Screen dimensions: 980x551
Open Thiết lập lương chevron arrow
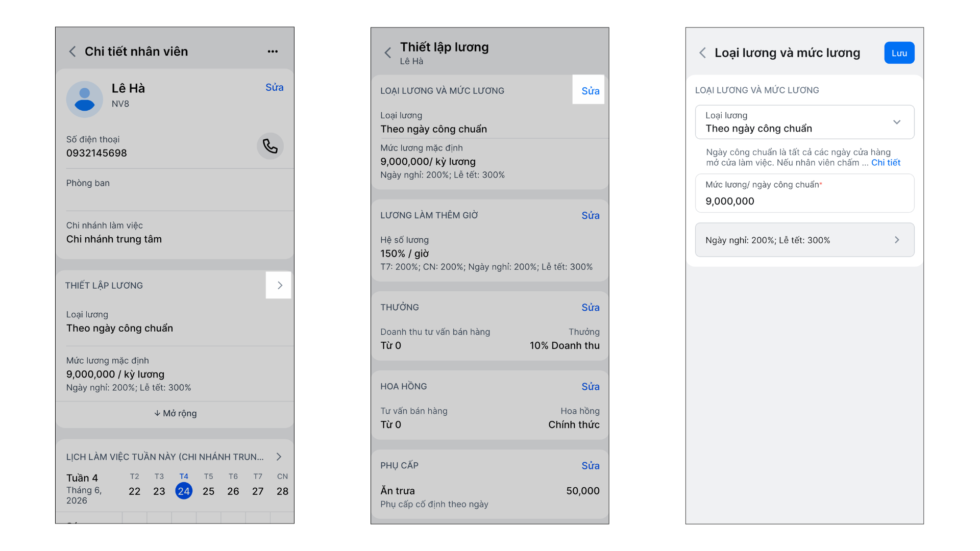279,285
